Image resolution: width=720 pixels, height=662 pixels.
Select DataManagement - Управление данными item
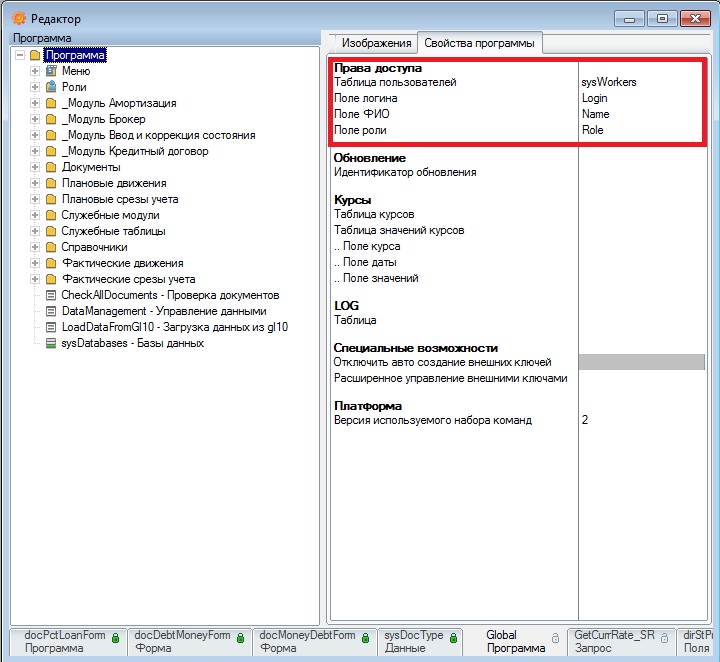164,311
